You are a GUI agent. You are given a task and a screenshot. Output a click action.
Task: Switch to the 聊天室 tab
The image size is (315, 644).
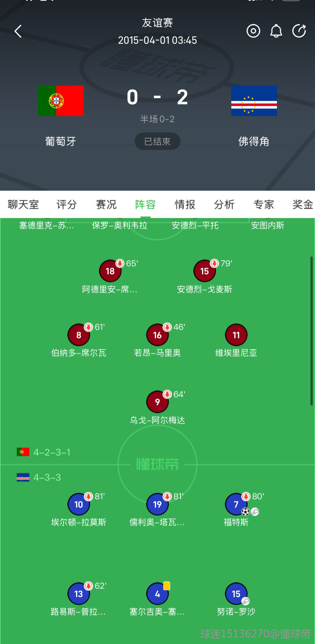(x=23, y=204)
